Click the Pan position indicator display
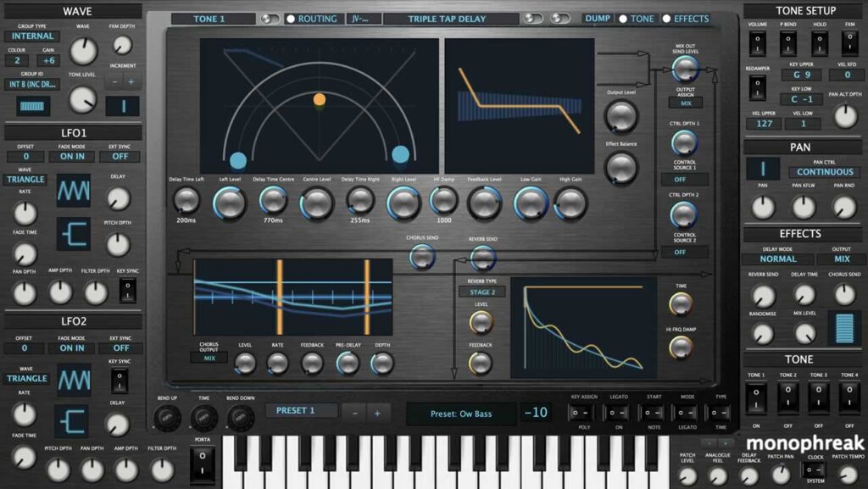 click(763, 169)
